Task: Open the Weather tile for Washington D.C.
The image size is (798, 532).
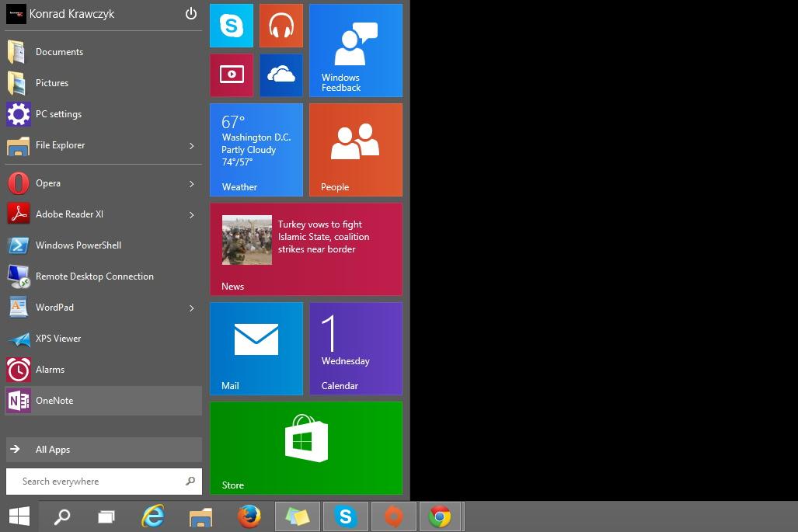Action: click(x=256, y=150)
